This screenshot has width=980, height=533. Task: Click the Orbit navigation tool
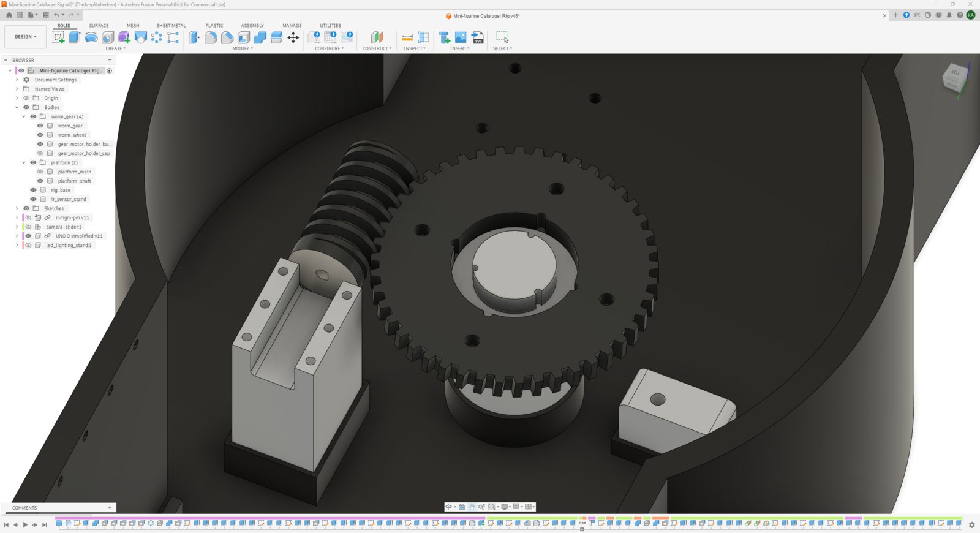point(448,507)
